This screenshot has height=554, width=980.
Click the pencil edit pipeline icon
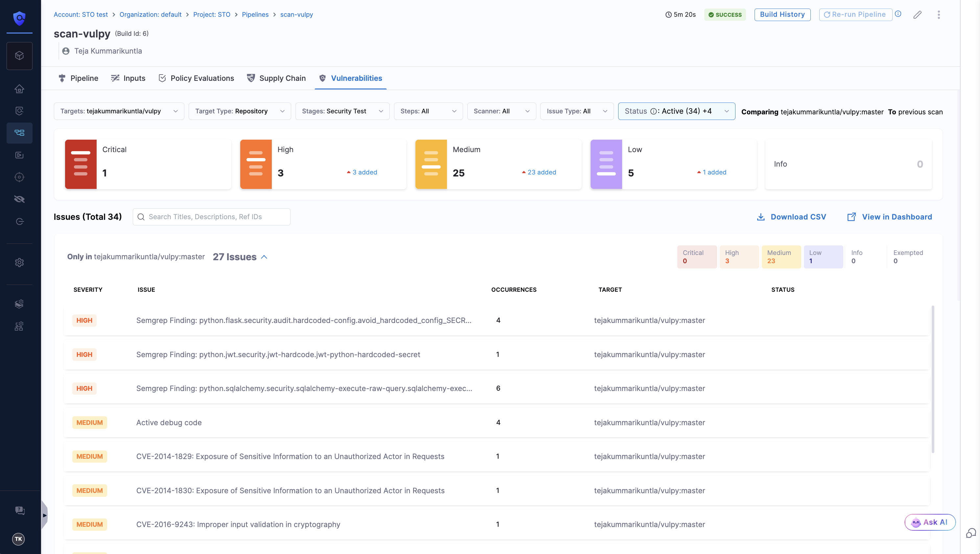coord(917,14)
